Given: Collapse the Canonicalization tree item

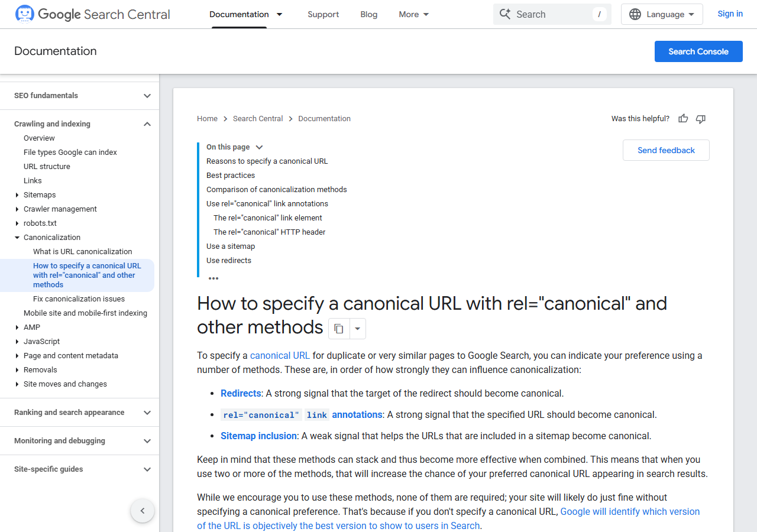Looking at the screenshot, I should [x=17, y=238].
